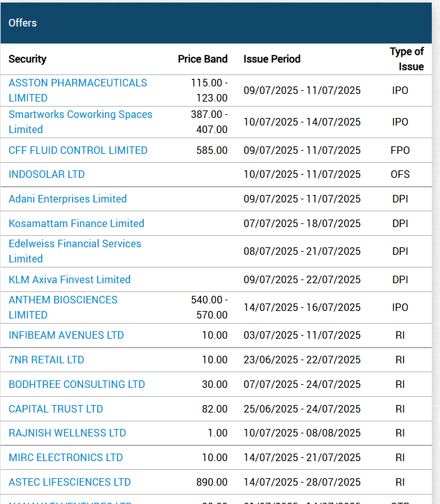The image size is (440, 504).
Task: Select price band 387.00 - 407.00
Action: (x=210, y=122)
